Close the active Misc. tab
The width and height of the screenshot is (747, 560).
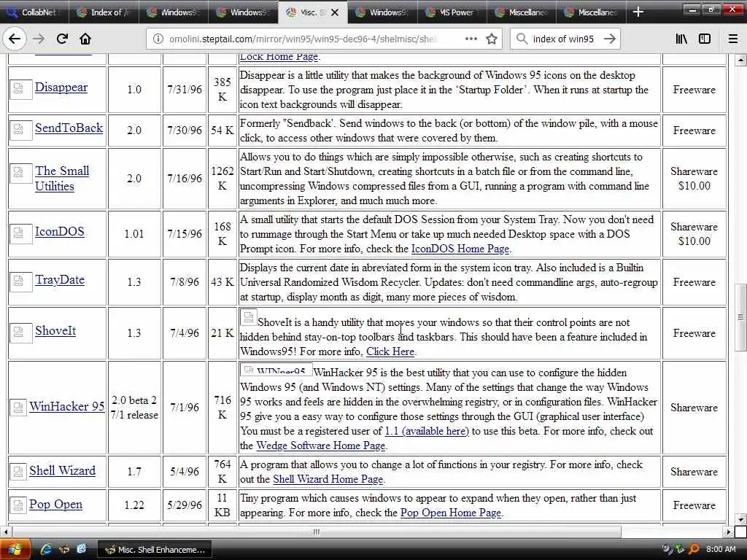(335, 12)
